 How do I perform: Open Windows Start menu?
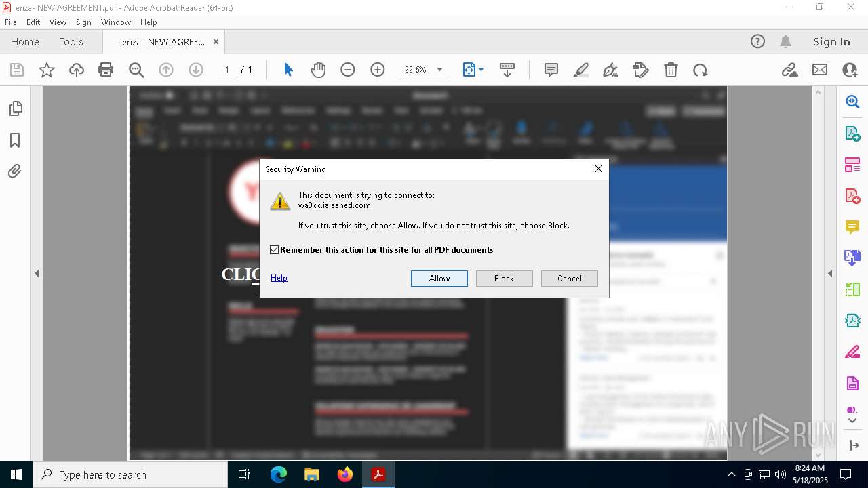[x=16, y=474]
